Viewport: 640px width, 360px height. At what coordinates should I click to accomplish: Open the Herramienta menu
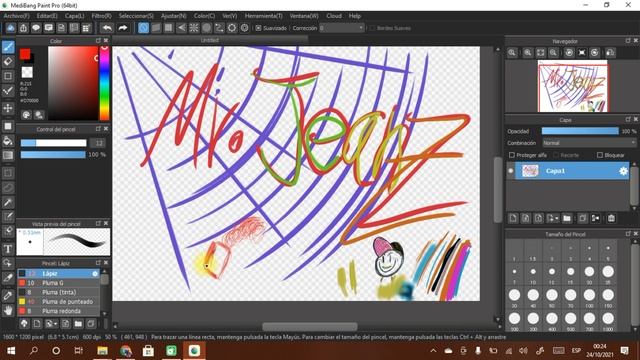tap(263, 16)
